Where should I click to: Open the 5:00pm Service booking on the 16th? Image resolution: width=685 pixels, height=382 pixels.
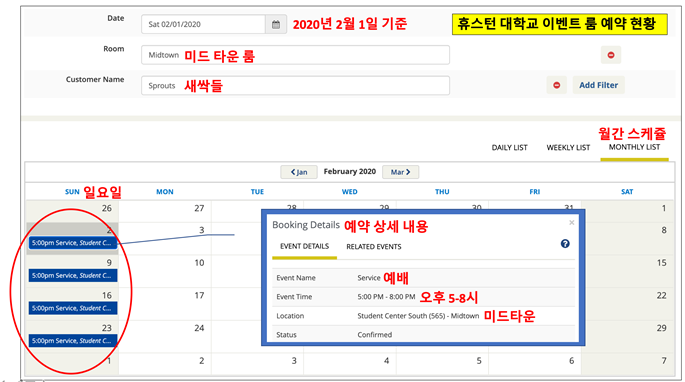coord(73,308)
